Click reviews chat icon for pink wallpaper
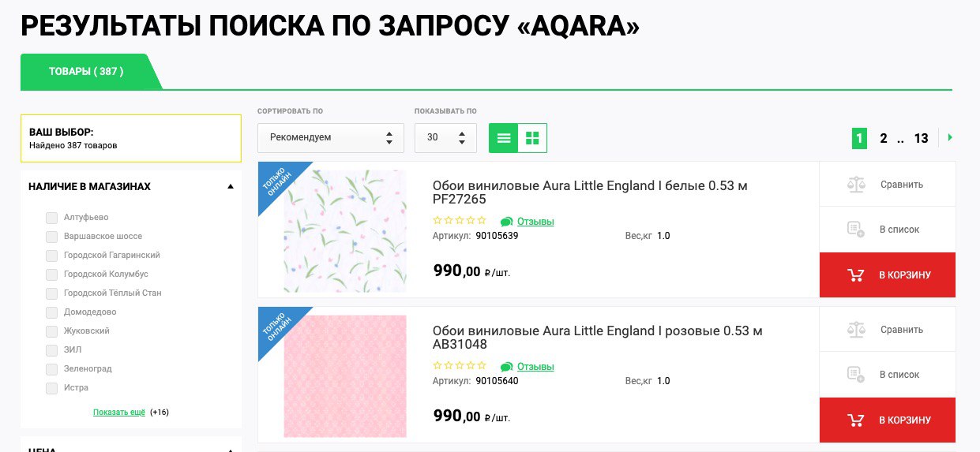Viewport: 980px width, 452px height. [x=506, y=367]
